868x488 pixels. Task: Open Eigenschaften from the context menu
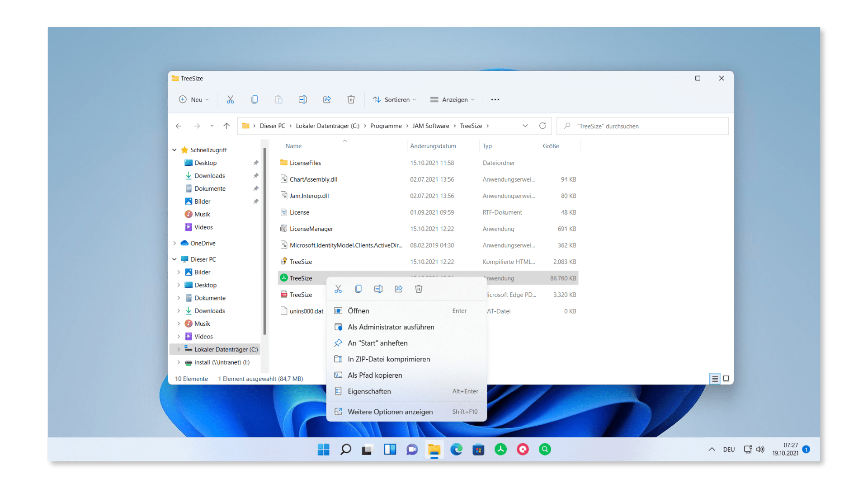(406, 391)
